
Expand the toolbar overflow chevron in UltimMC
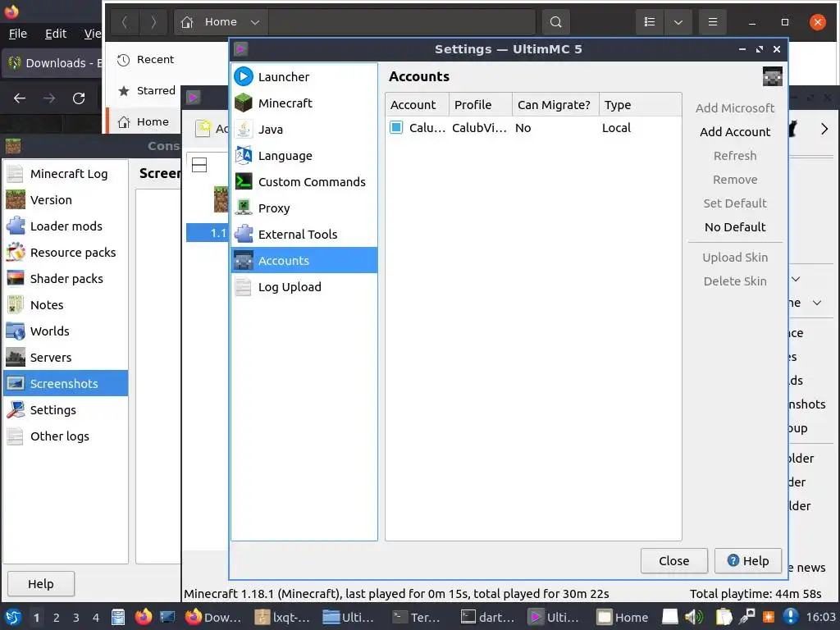824,129
